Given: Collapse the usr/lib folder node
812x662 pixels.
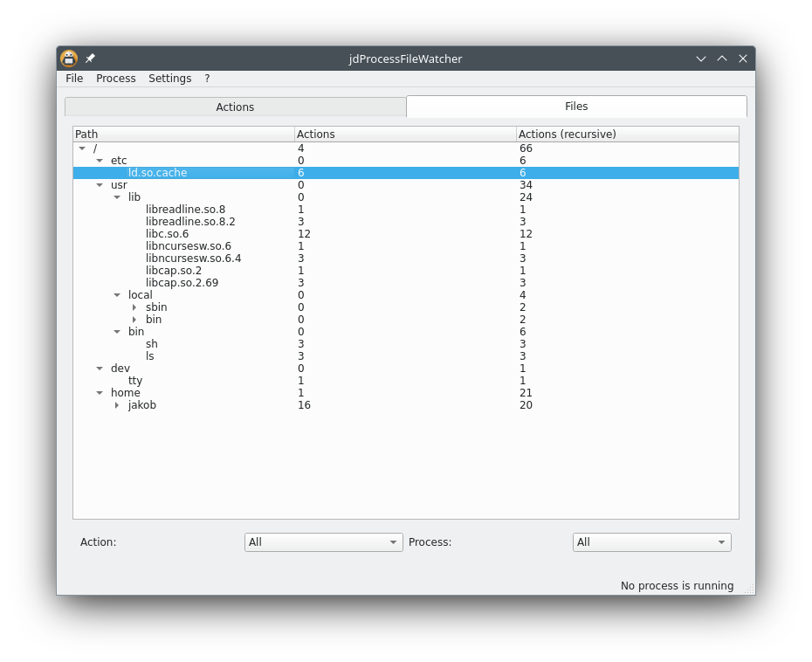Looking at the screenshot, I should pyautogui.click(x=117, y=197).
